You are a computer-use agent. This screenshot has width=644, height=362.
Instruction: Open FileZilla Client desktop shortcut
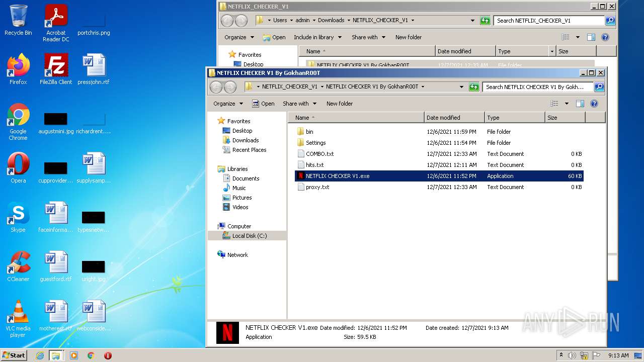click(x=56, y=69)
